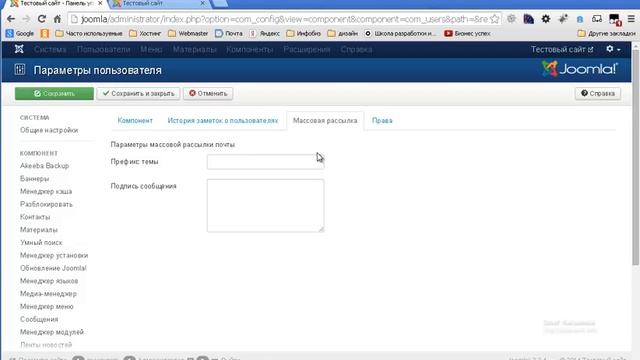Open the gear settings dropdown in Joomla header
640x360 pixels.
[613, 49]
